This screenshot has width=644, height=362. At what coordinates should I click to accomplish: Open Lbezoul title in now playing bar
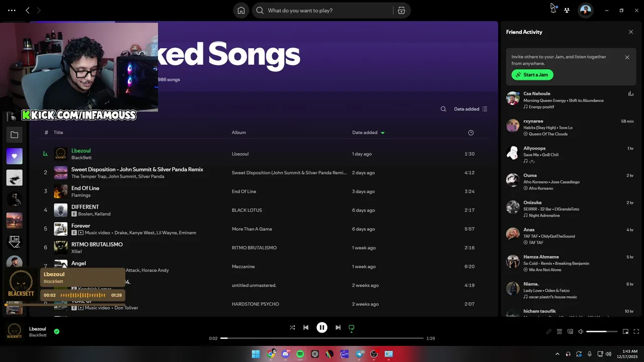37,329
